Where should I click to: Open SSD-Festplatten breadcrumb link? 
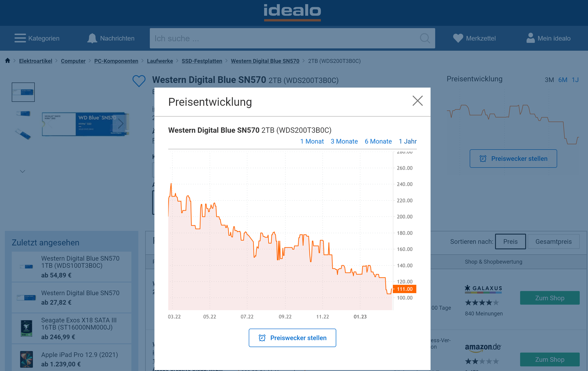pos(202,61)
